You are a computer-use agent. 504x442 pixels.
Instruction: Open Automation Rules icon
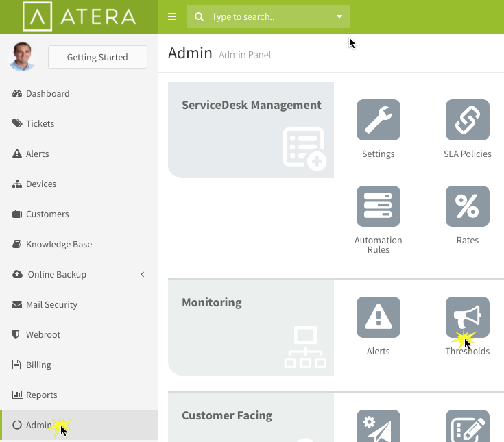(379, 206)
